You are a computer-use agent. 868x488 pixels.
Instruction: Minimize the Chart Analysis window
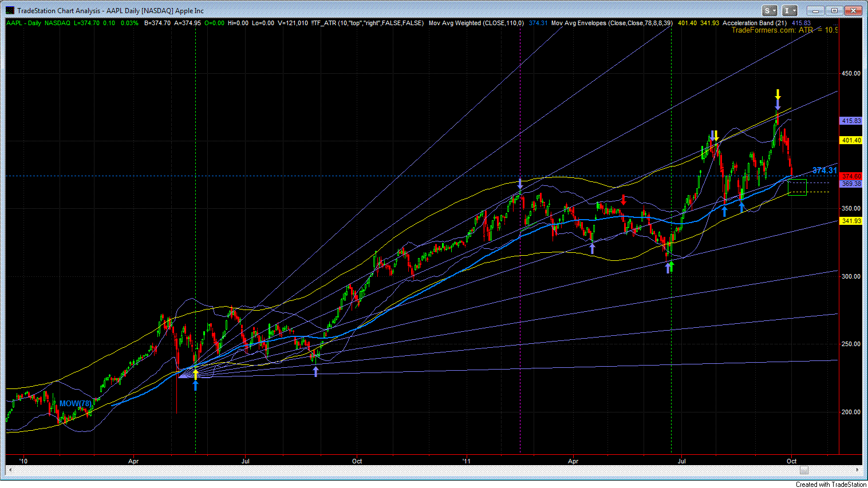tap(815, 10)
